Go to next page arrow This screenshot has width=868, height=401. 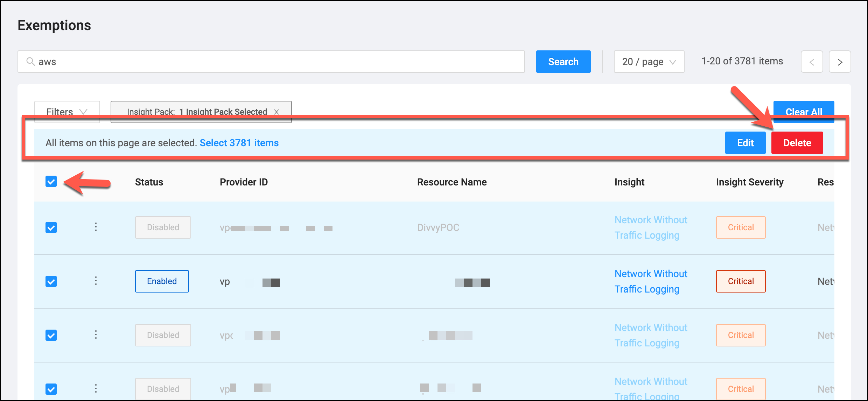840,62
